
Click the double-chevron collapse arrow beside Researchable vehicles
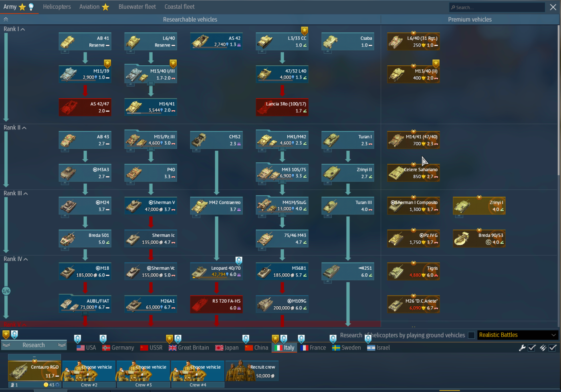[x=6, y=19]
